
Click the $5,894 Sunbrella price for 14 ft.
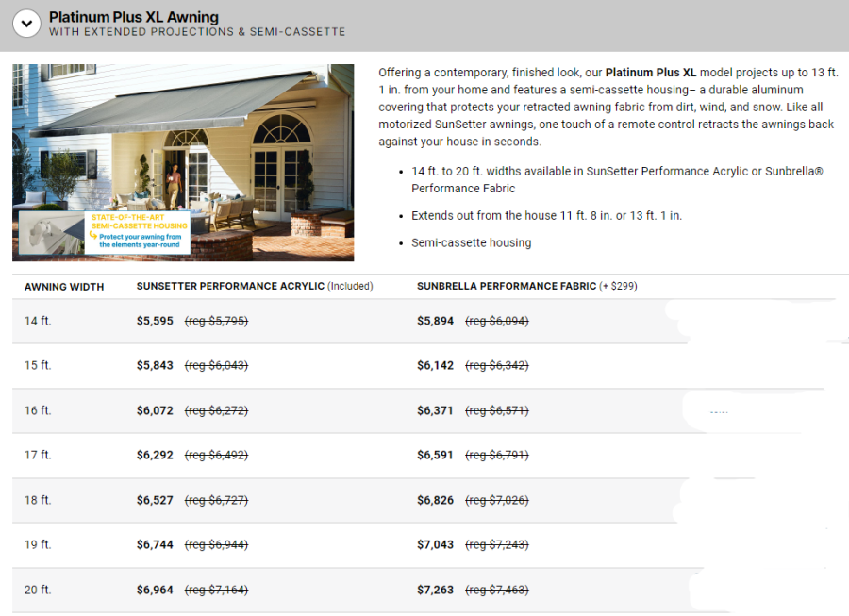point(435,321)
